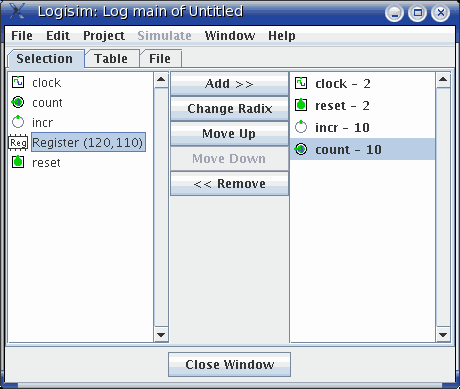Select 'clock - 2' in the selected list

(362, 83)
